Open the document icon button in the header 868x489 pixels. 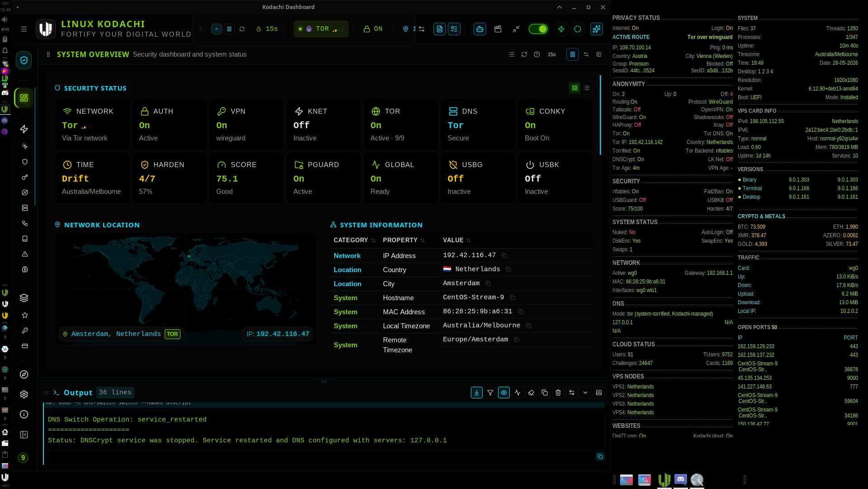point(439,29)
